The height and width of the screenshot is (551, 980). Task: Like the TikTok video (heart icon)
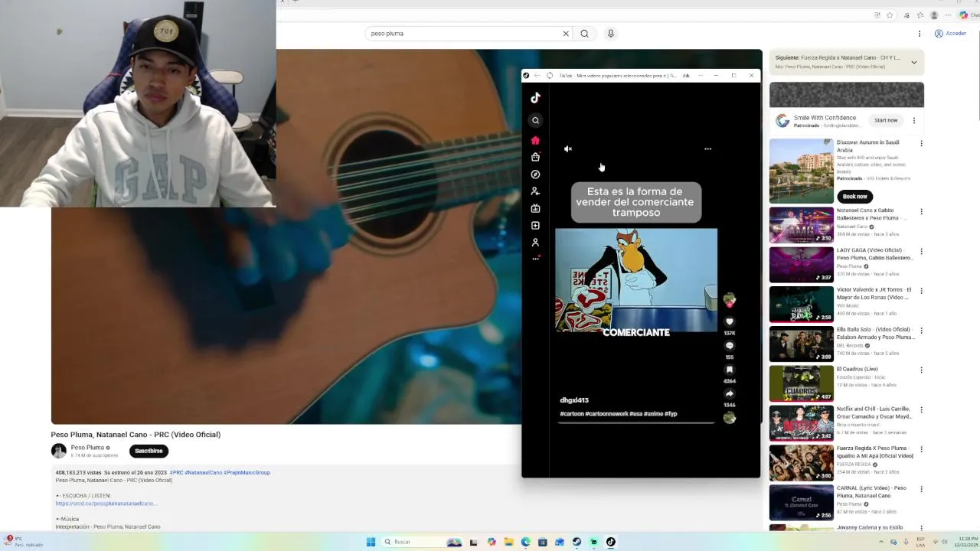click(730, 321)
